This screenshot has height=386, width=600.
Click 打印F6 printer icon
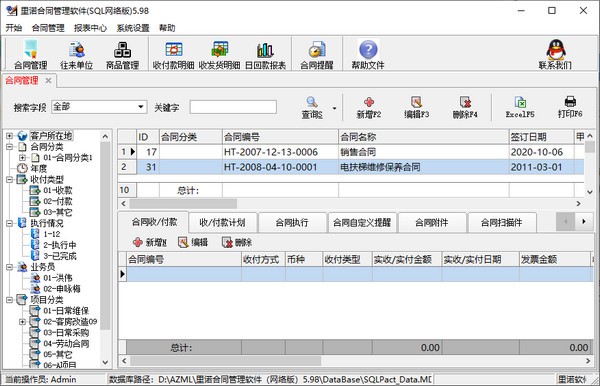click(x=570, y=107)
